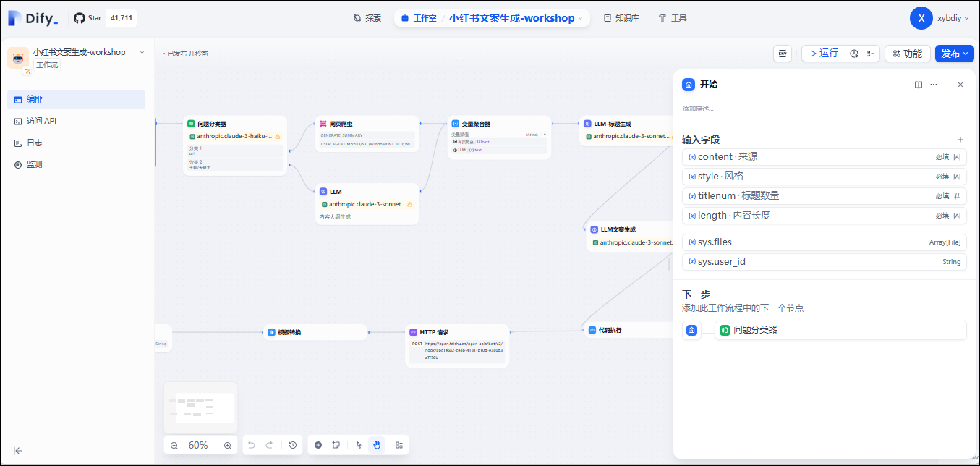Screen dimensions: 980x466
Task: Select 编排 in the sidebar
Action: pyautogui.click(x=76, y=99)
